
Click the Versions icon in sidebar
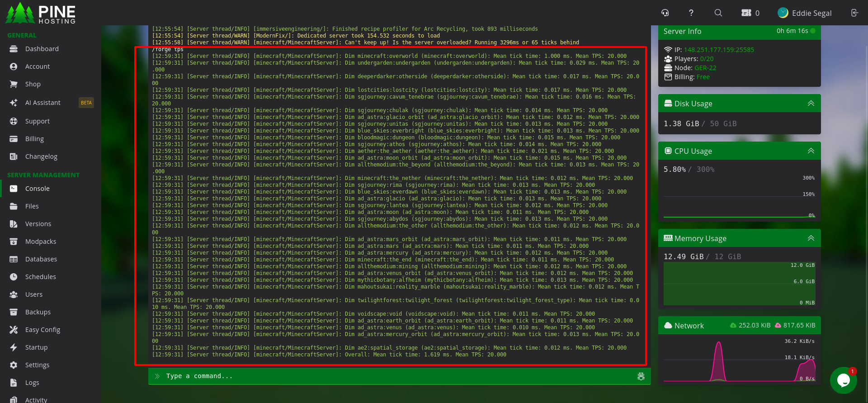[x=14, y=224]
